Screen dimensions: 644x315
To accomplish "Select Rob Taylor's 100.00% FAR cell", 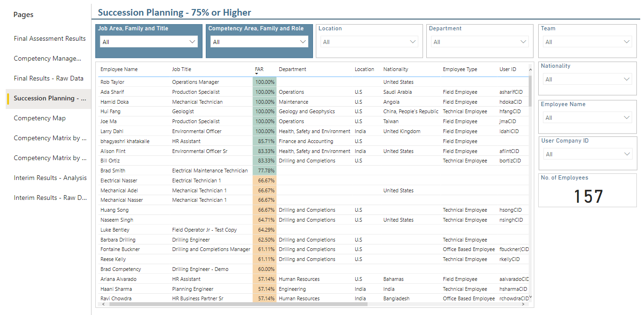I will pyautogui.click(x=265, y=82).
